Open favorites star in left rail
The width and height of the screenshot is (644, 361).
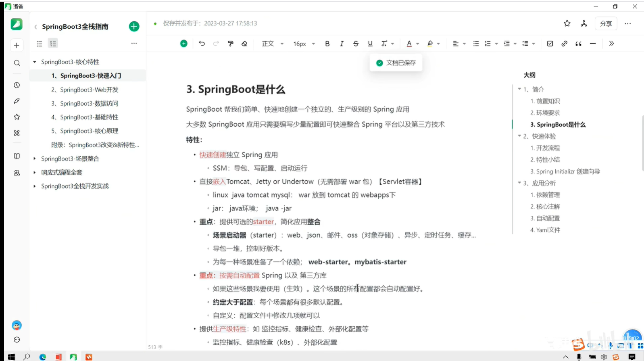17,117
